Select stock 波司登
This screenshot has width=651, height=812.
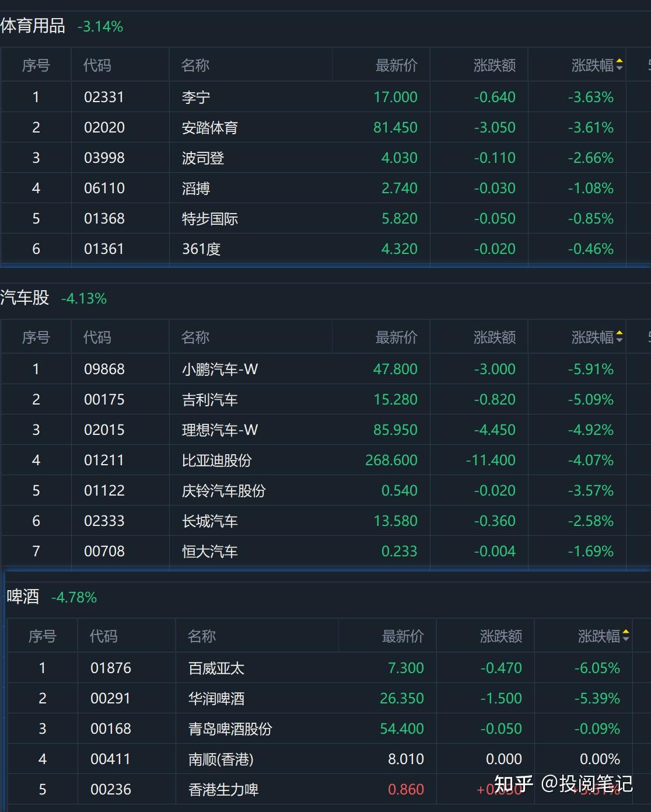tap(202, 158)
